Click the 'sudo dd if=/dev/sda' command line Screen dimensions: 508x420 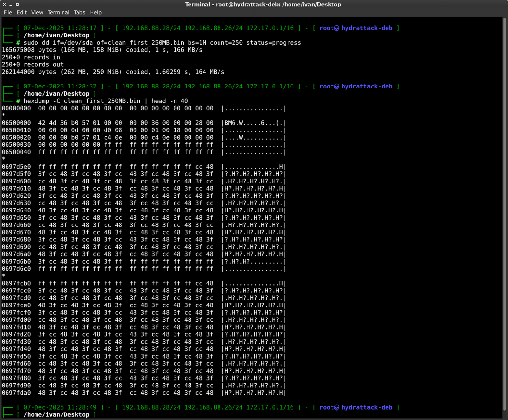pos(162,43)
